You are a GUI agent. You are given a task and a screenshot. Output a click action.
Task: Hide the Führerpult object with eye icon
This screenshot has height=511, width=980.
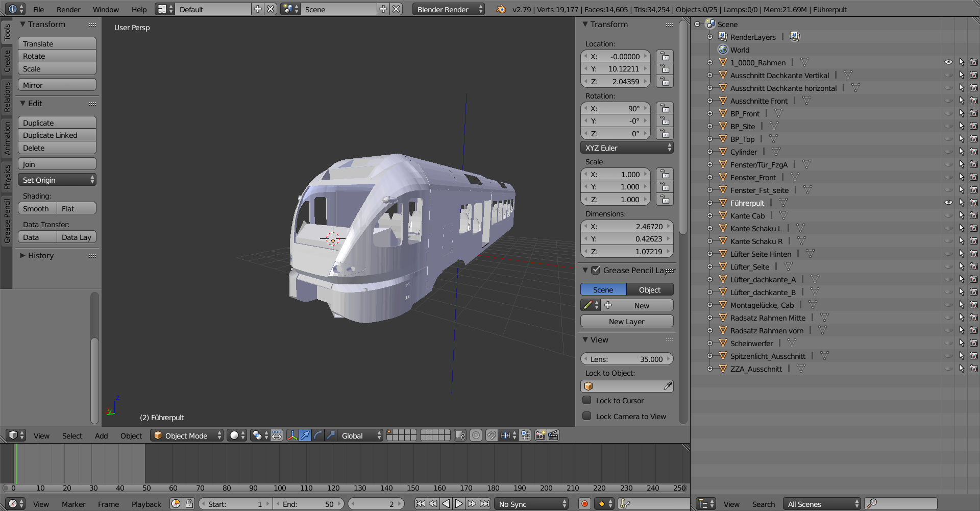pos(948,203)
